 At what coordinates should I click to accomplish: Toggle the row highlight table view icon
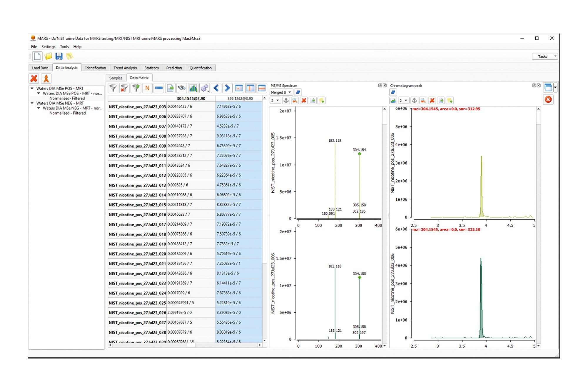pyautogui.click(x=261, y=88)
